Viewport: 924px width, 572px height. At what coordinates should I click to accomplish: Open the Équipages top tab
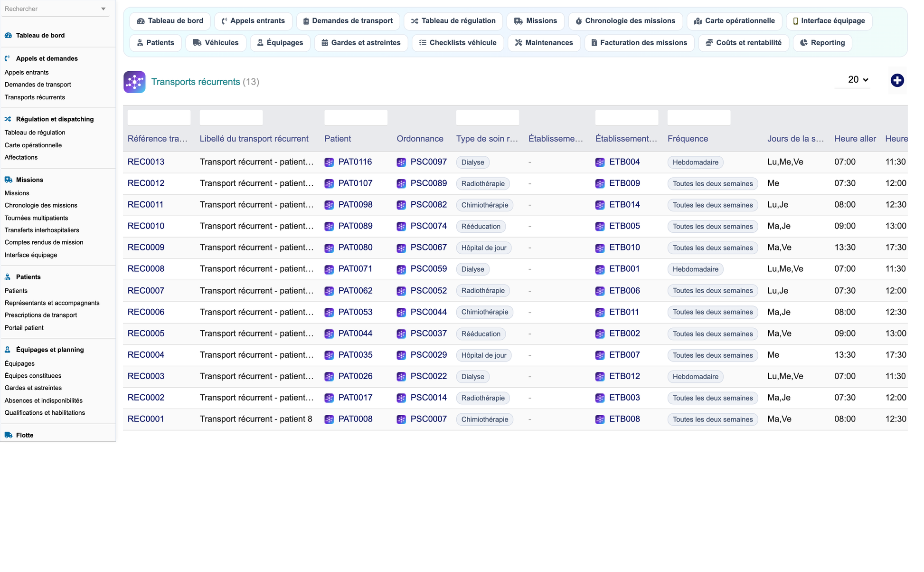(280, 43)
